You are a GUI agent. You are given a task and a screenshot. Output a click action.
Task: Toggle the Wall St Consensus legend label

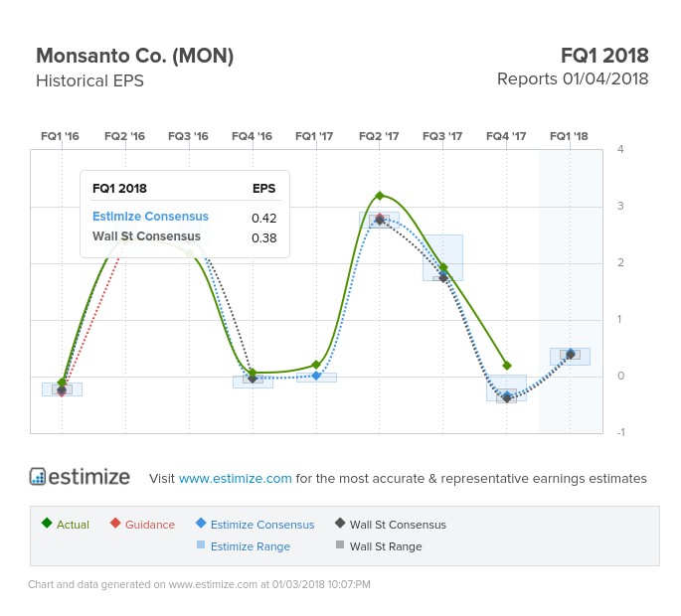pos(398,525)
